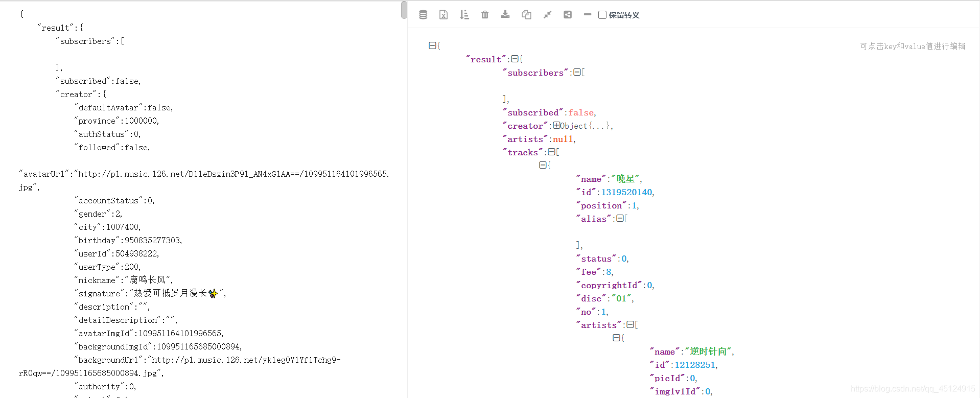
Task: Copy formatted JSON with the copy icon
Action: 526,15
